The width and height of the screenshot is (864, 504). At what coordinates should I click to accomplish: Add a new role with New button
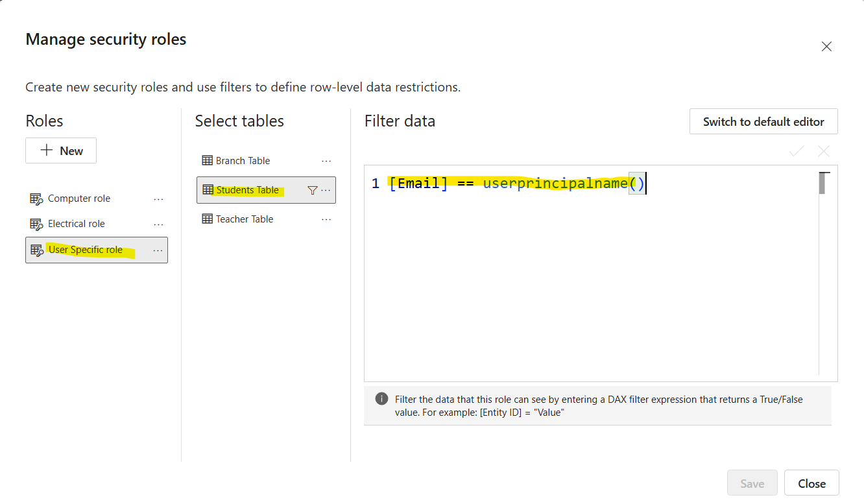61,150
